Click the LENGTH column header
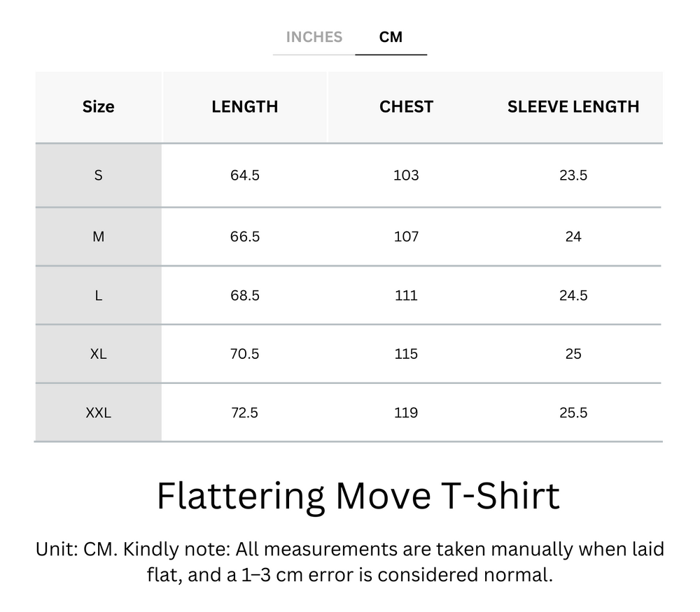 [245, 106]
